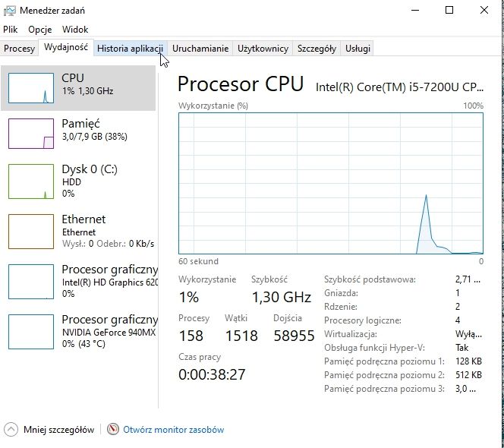The height and width of the screenshot is (448, 504).
Task: Open the Plik menu
Action: click(x=11, y=30)
